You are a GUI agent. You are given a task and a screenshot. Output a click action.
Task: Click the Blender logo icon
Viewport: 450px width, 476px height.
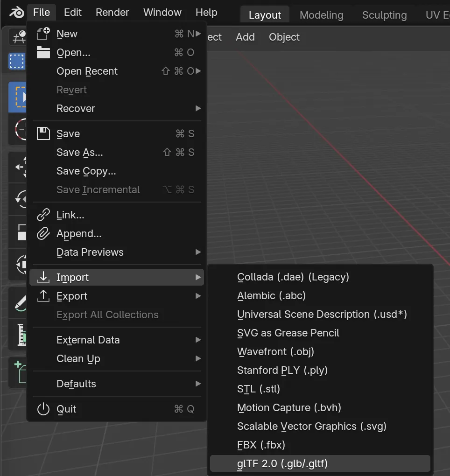(17, 13)
